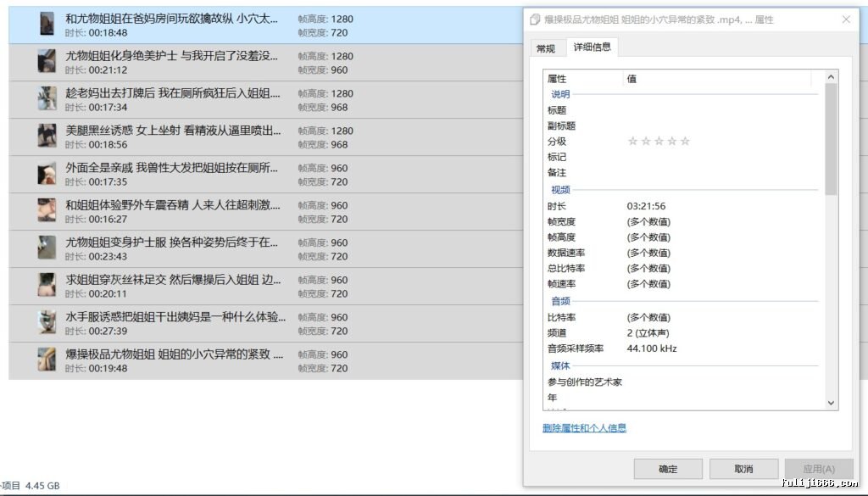This screenshot has width=868, height=496.
Task: Set the 分级 rating to three stars
Action: tap(659, 141)
